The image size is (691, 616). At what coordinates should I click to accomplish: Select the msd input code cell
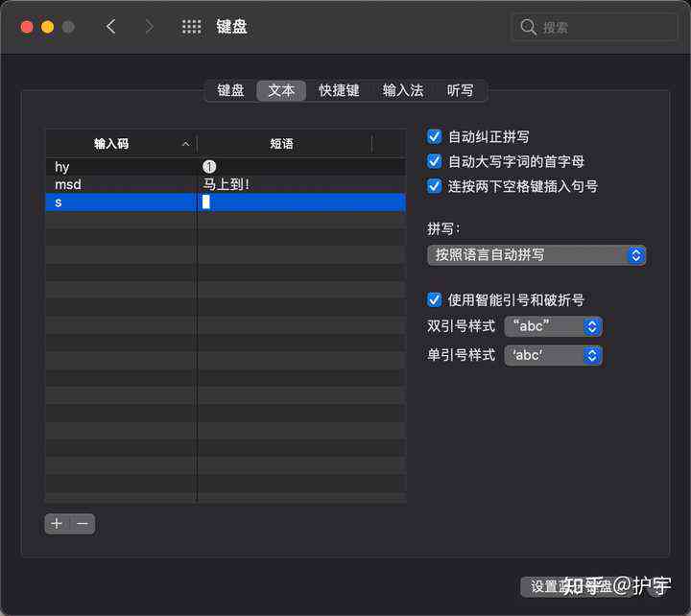121,184
